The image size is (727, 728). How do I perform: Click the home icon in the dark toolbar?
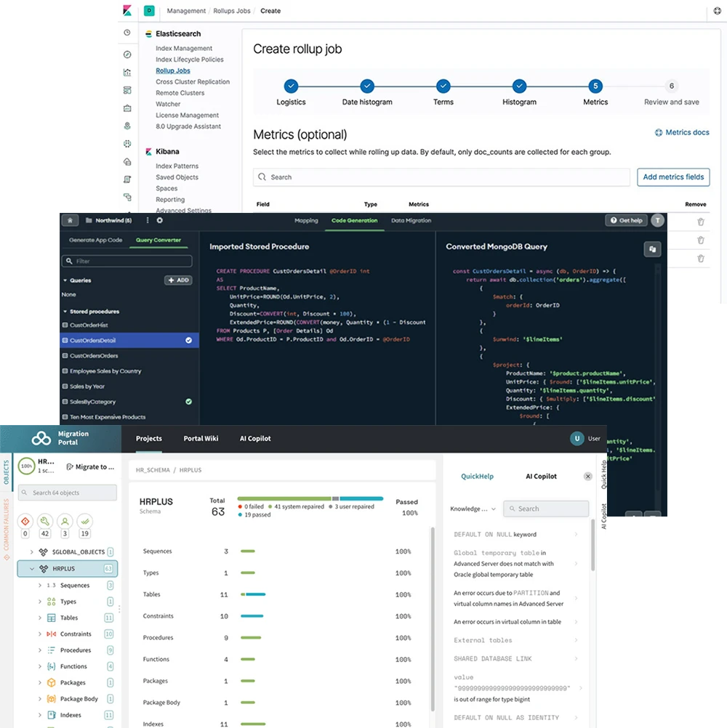click(70, 220)
